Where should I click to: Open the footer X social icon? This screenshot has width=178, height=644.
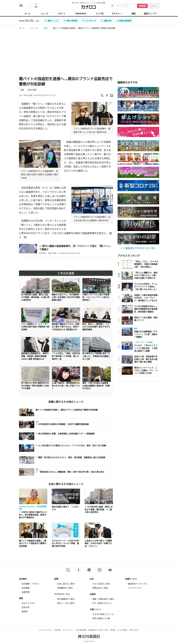tap(68, 570)
